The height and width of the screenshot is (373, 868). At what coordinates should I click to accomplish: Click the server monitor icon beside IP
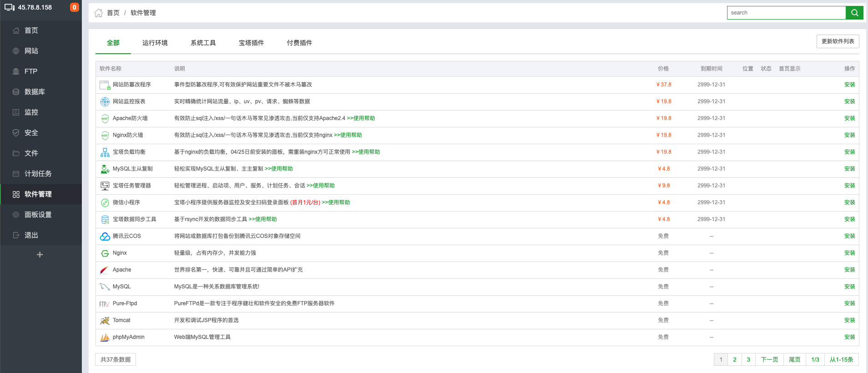10,8
